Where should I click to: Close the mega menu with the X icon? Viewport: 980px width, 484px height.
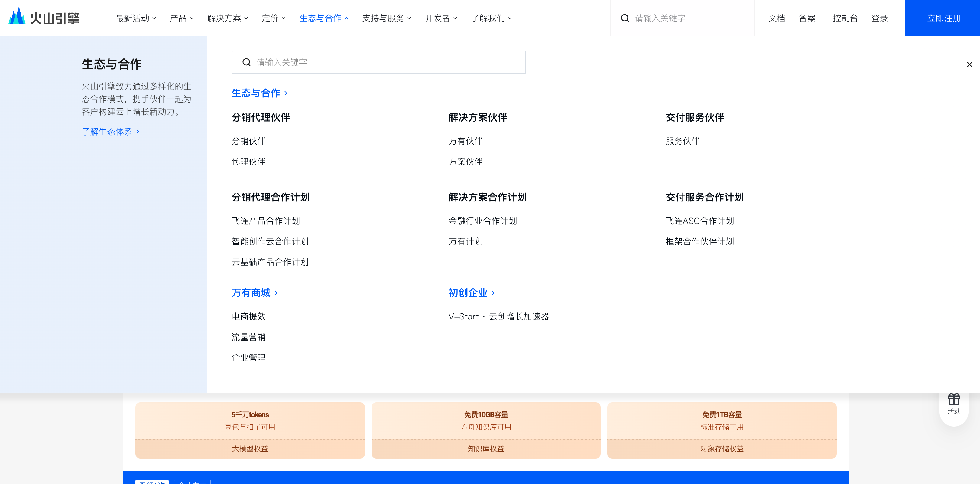pos(969,64)
